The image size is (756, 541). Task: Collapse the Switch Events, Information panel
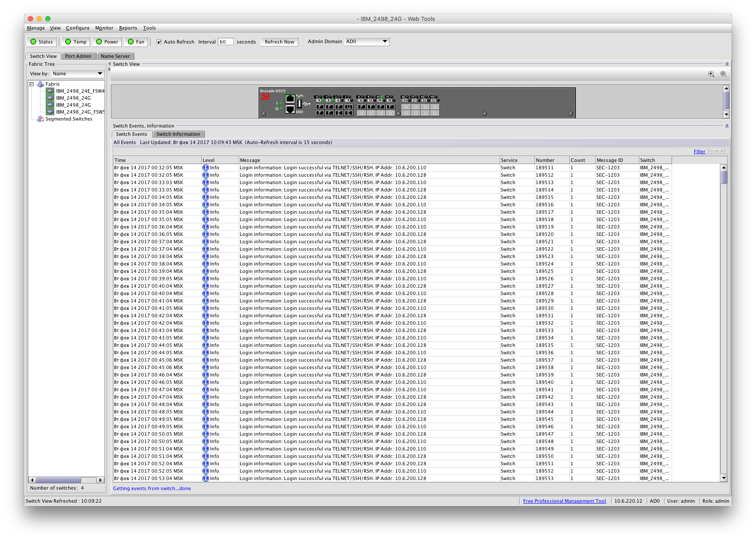click(x=726, y=126)
